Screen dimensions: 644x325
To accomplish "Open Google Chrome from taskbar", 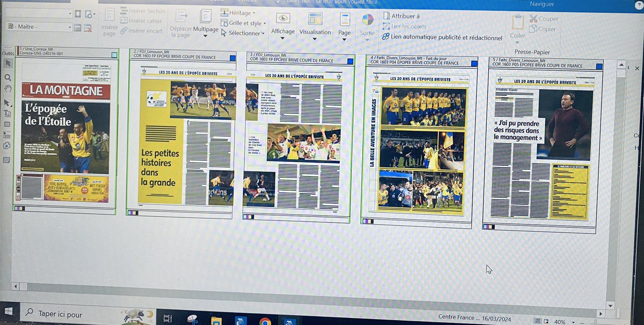I will coord(265,322).
